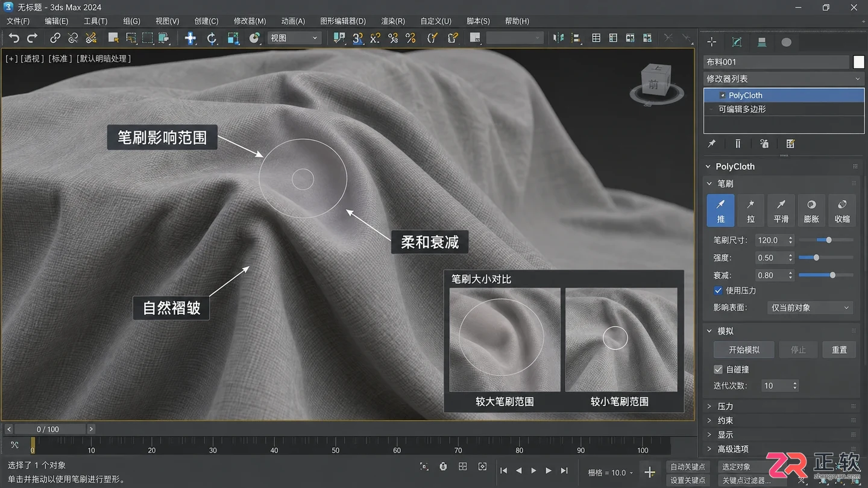
Task: Click the 迭代次数 value field
Action: [776, 386]
